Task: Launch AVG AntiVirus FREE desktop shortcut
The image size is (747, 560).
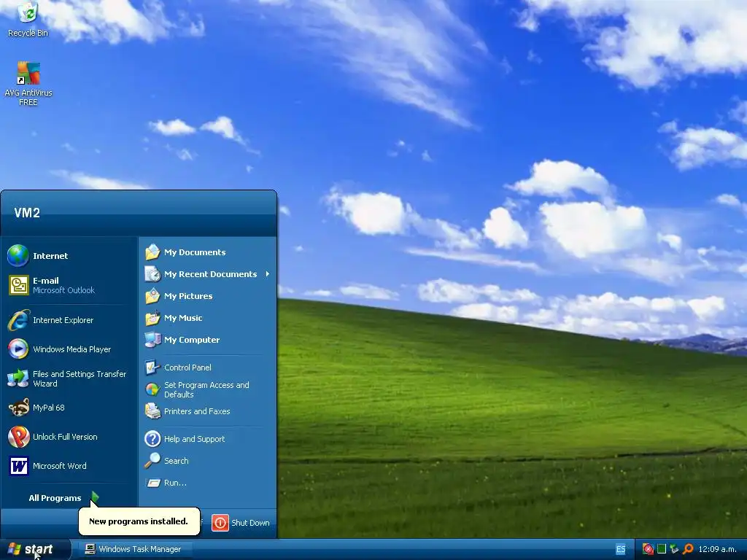Action: pos(28,84)
